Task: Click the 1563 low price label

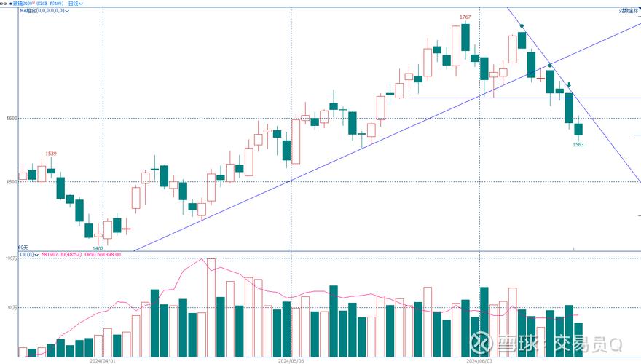Action: pyautogui.click(x=578, y=144)
